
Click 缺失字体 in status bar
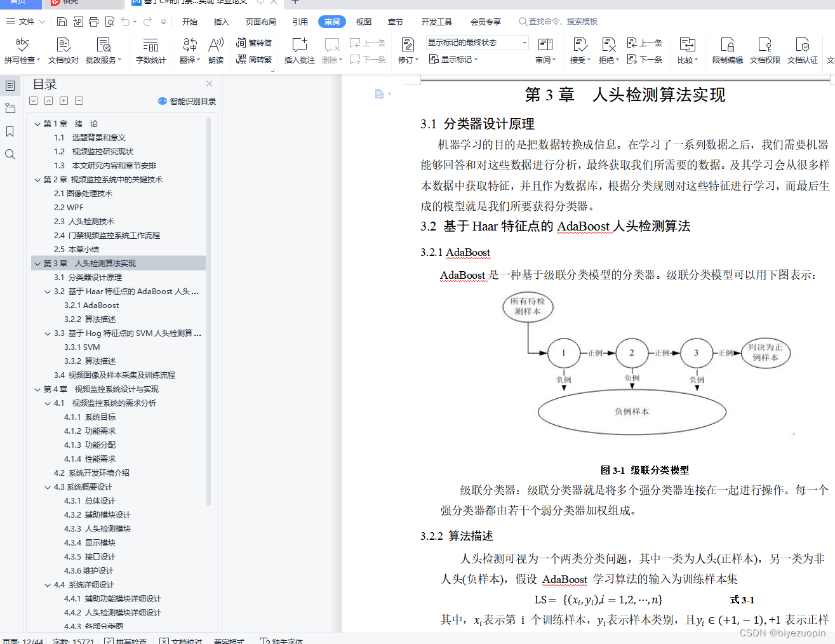282,641
